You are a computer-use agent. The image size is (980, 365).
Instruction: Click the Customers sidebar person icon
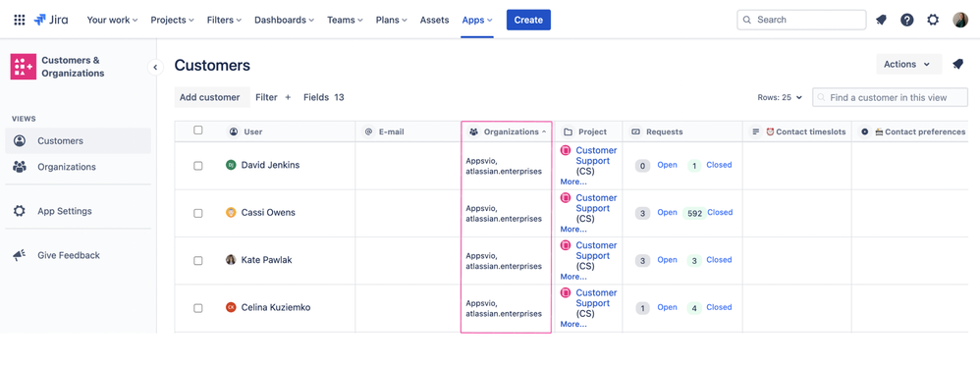20,141
